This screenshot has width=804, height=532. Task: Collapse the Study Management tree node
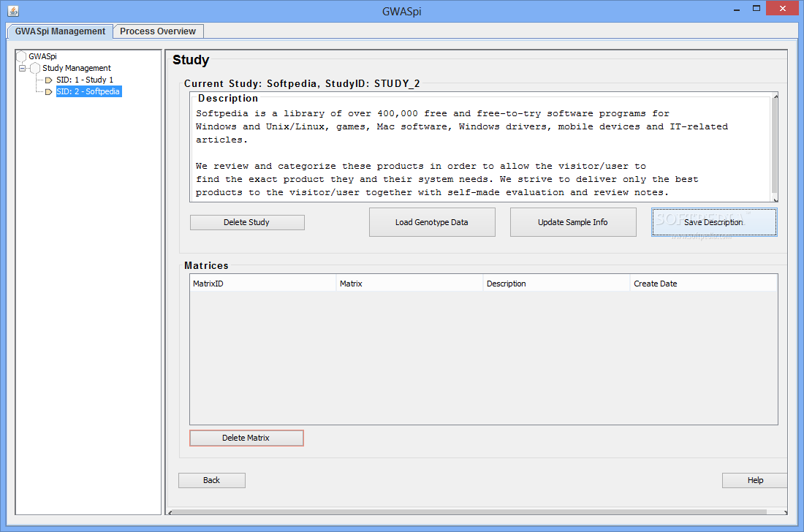(x=22, y=68)
